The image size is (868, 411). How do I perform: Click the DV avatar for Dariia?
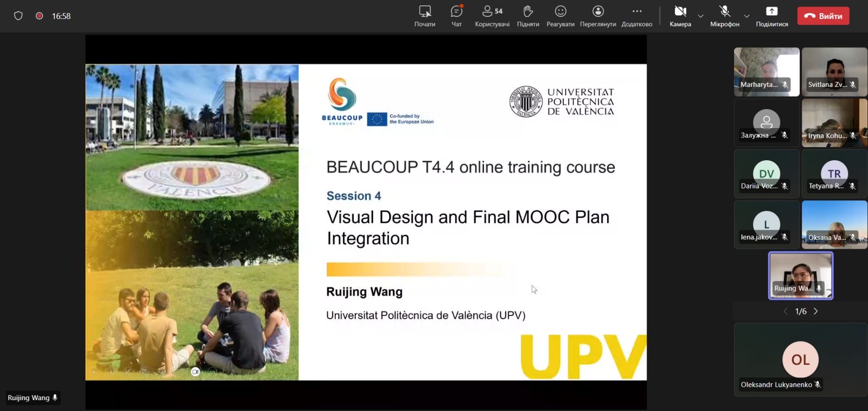click(x=767, y=173)
